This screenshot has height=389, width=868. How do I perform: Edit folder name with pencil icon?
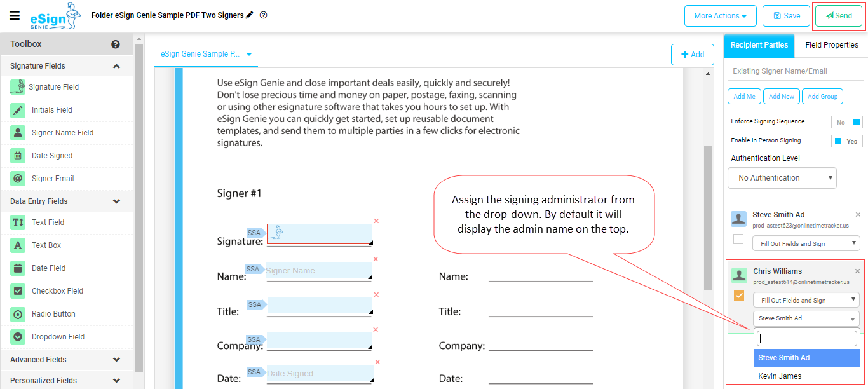click(250, 15)
